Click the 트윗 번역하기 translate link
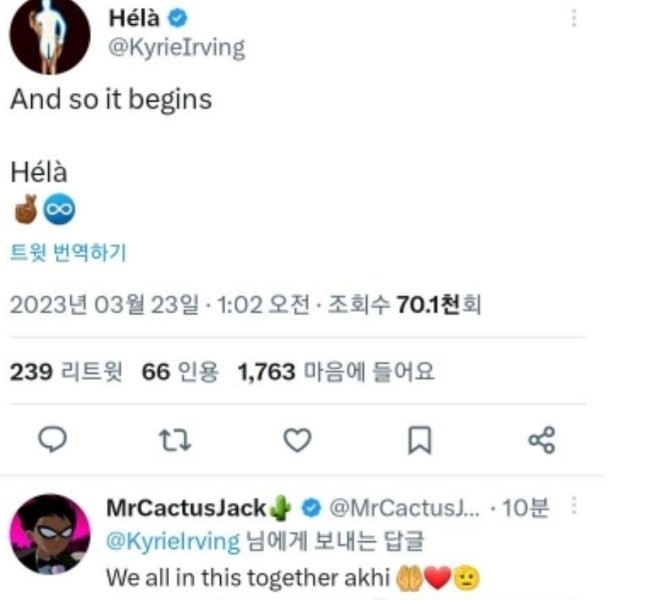 tap(68, 253)
